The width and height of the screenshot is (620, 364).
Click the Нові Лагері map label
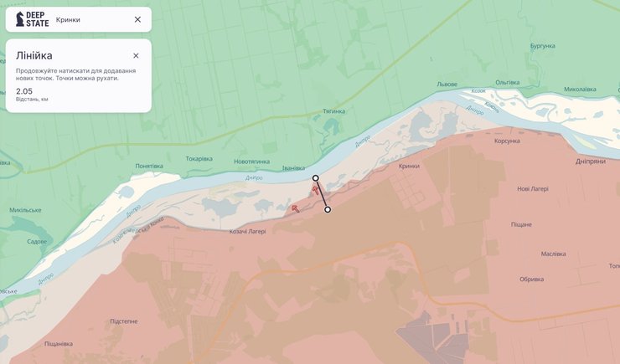coord(533,189)
